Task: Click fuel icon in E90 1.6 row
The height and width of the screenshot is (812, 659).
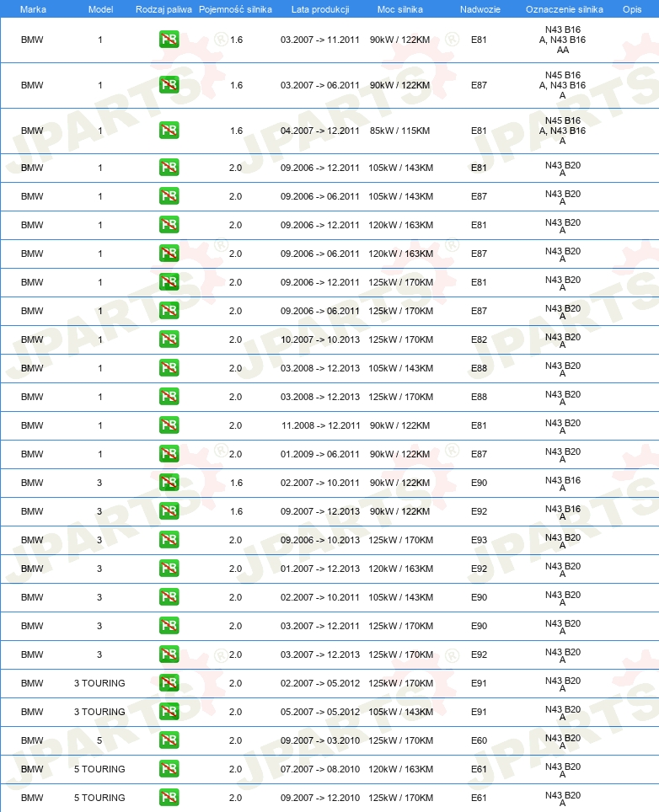Action: 169,483
